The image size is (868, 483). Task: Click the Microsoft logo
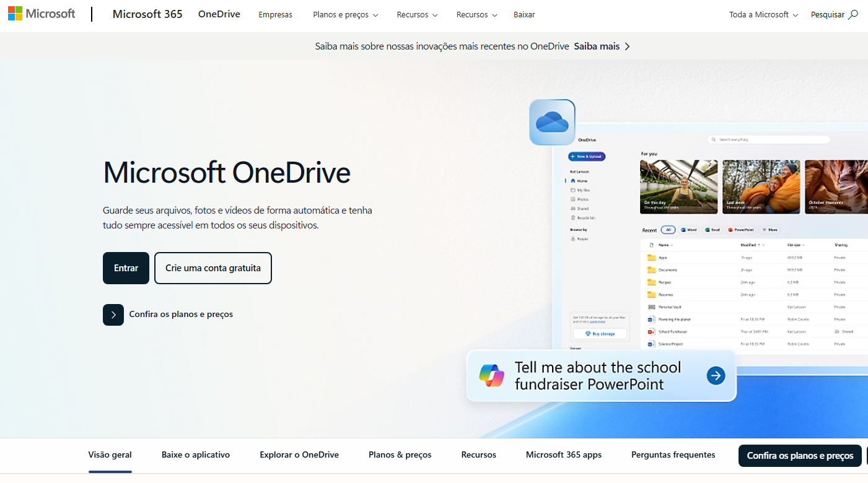point(41,14)
